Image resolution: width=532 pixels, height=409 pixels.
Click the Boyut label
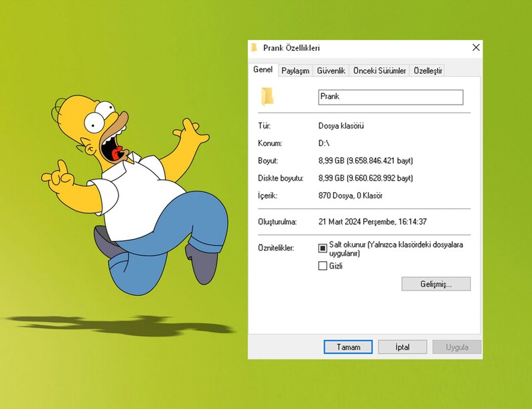[x=268, y=161]
